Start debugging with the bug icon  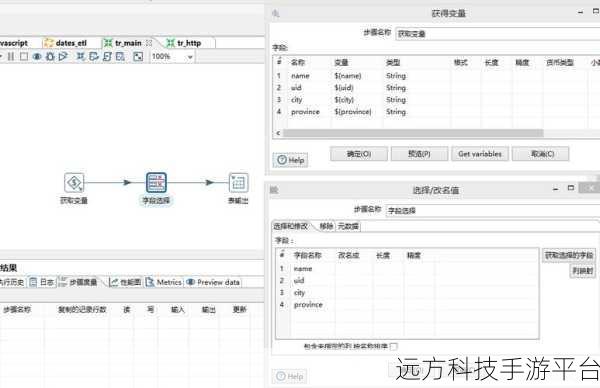pyautogui.click(x=50, y=57)
